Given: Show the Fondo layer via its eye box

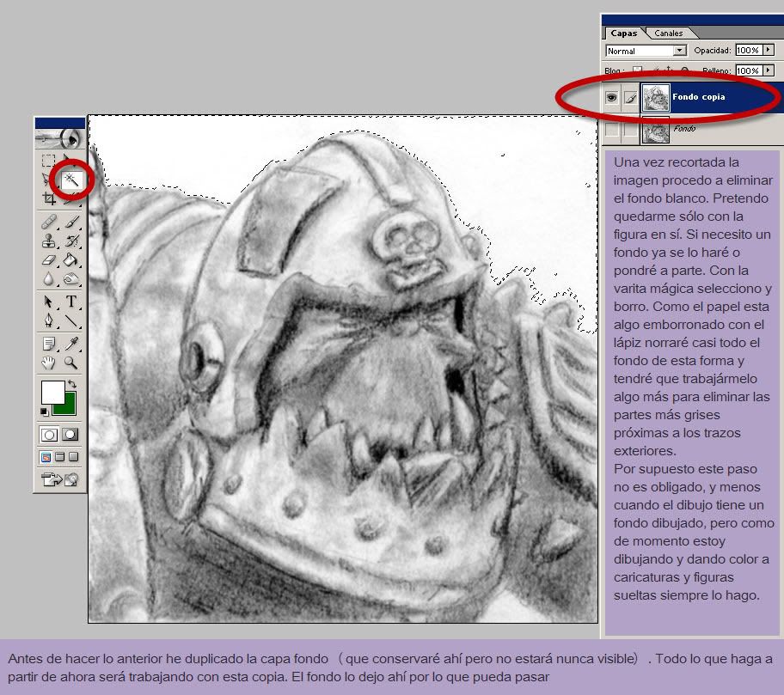Looking at the screenshot, I should click(x=611, y=130).
